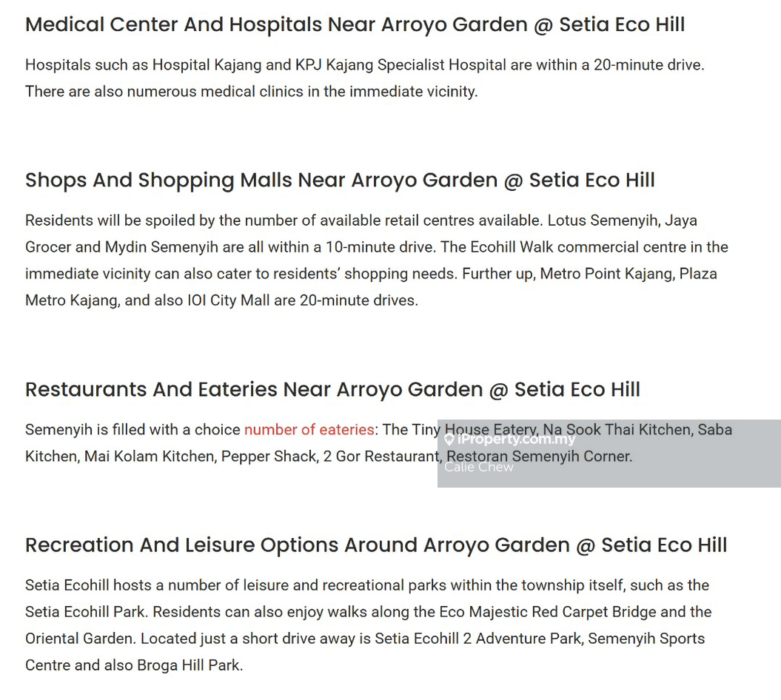Click the "Broga Hill Park" text

coord(188,665)
